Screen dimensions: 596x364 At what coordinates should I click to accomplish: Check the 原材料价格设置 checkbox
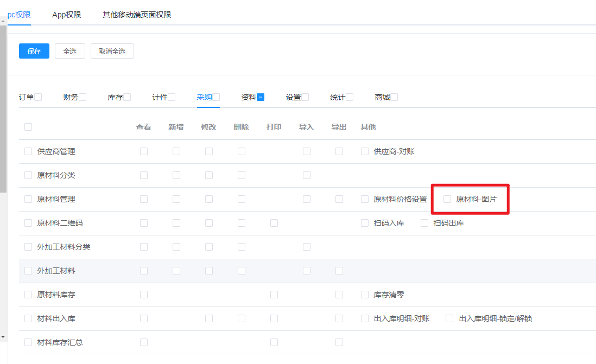(365, 199)
